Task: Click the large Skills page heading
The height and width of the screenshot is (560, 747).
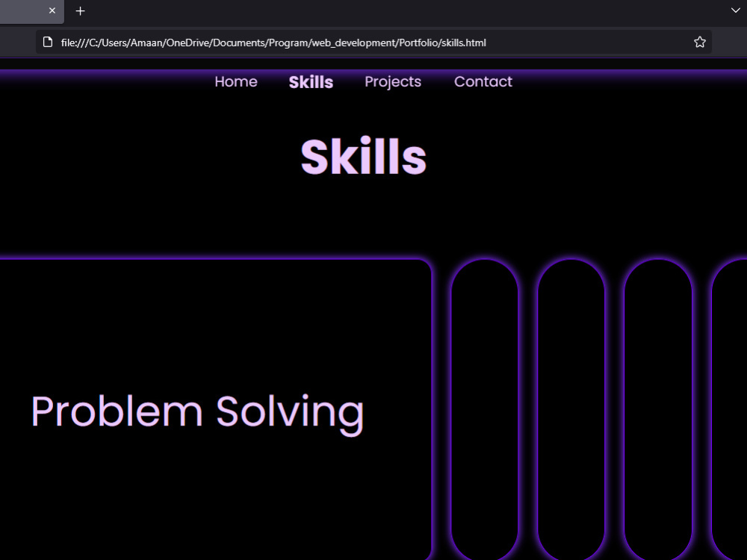Action: (364, 157)
